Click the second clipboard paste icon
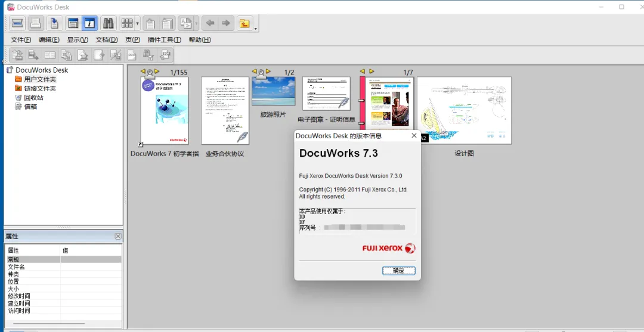The width and height of the screenshot is (644, 332). tap(168, 23)
